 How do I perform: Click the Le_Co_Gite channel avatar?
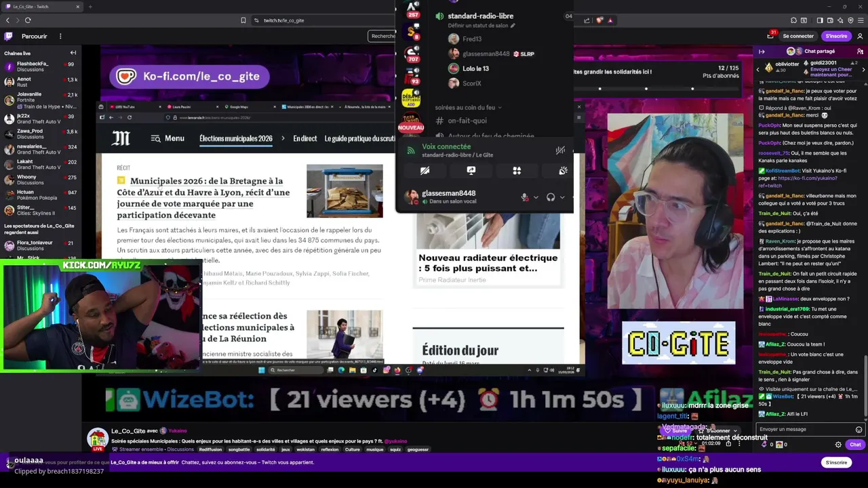click(x=97, y=438)
